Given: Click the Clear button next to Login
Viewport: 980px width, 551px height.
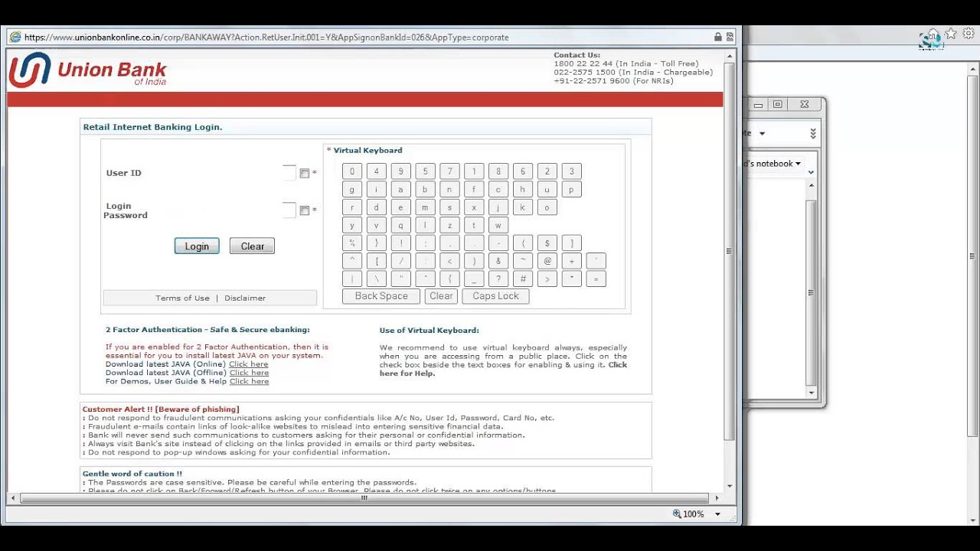Looking at the screenshot, I should click(x=252, y=246).
